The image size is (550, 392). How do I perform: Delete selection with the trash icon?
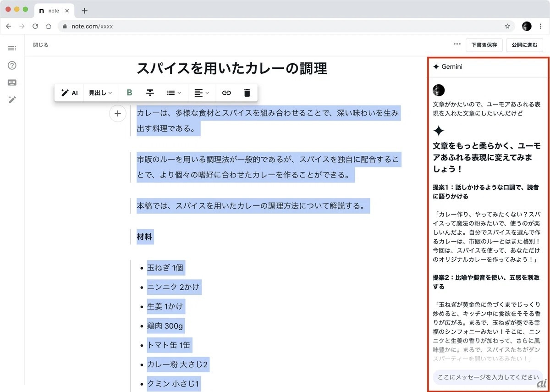pos(247,93)
